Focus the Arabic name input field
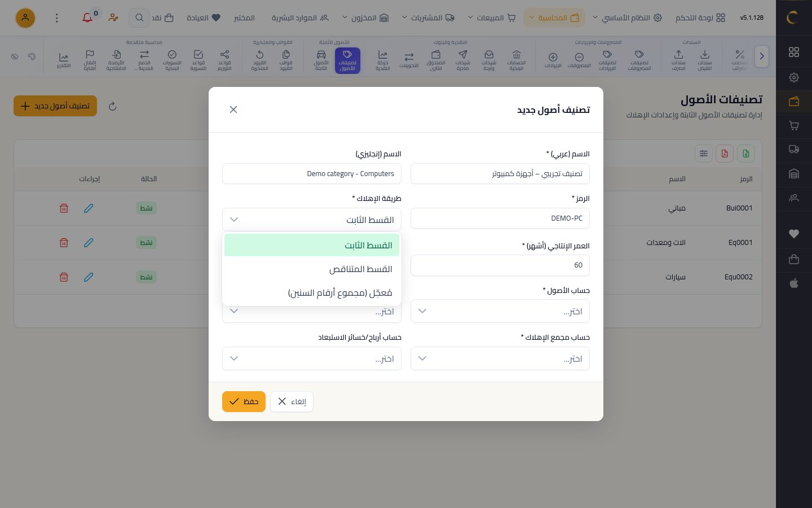 click(500, 174)
